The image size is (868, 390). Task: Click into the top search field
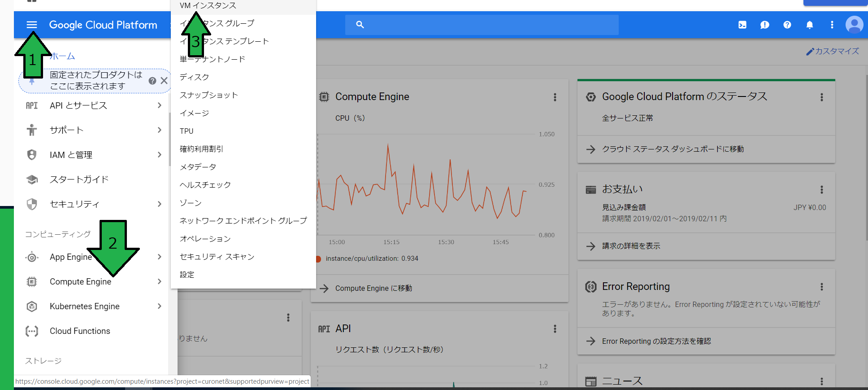pos(482,25)
